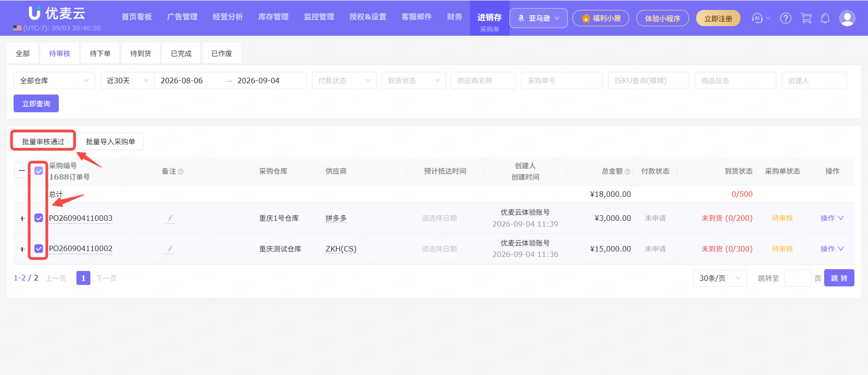Screen dimensions: 868x375
Task: Open the help question mark icon
Action: click(786, 18)
